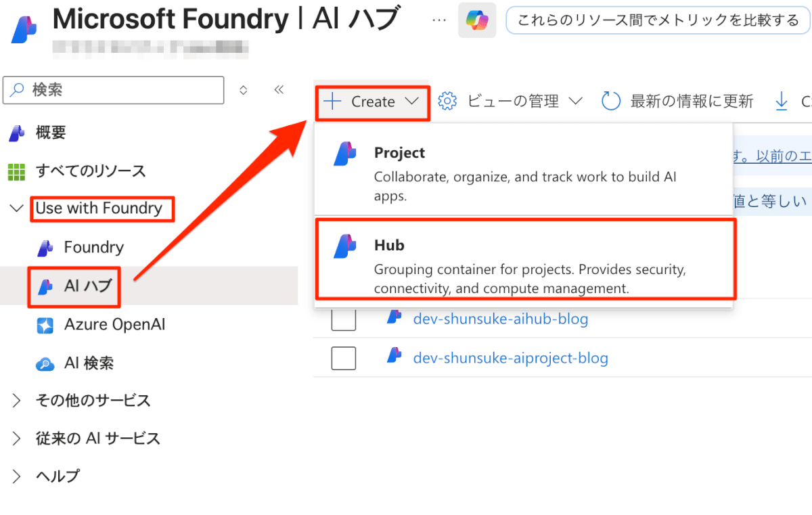Open the dev-shunsuke-aihub-blog link

pos(500,319)
